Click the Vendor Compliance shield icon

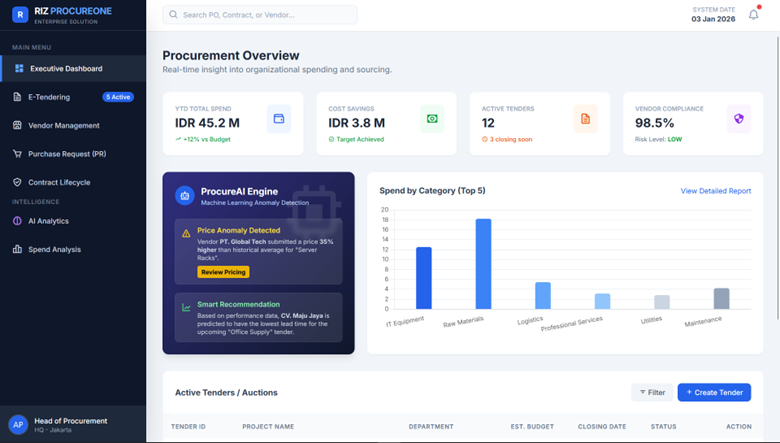click(738, 119)
